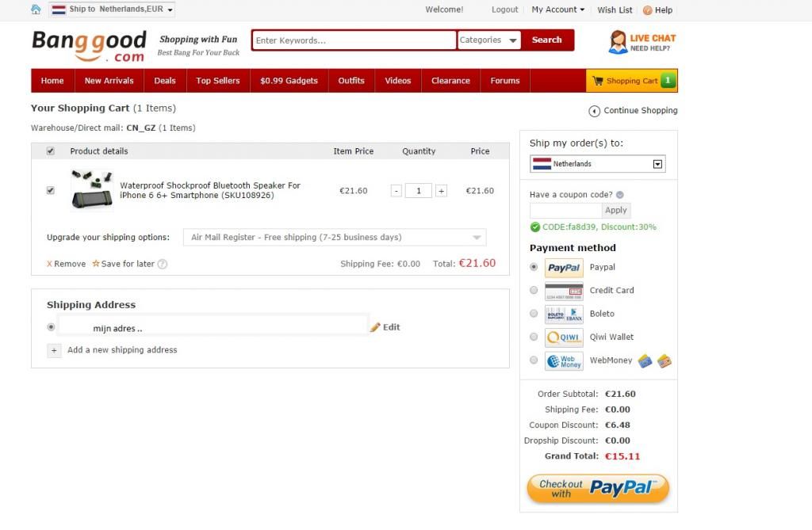
Task: Open the Clearance menu tab
Action: (450, 81)
